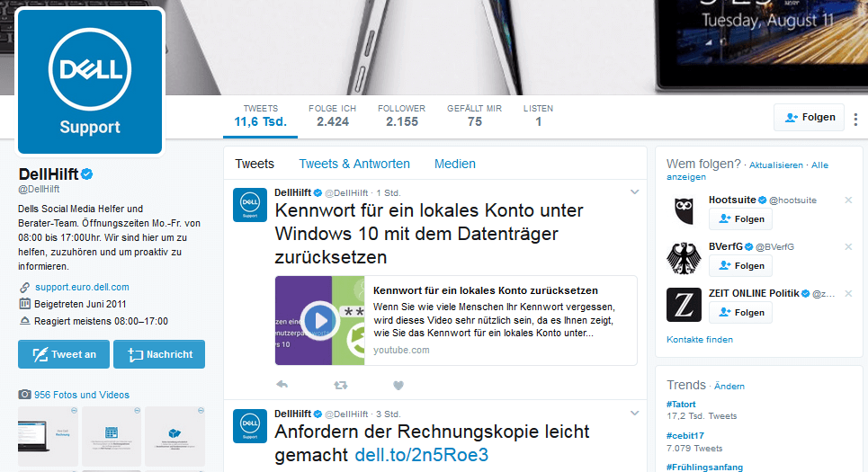
Task: Click Aktualisieren in Wem folgen
Action: pyautogui.click(x=776, y=165)
